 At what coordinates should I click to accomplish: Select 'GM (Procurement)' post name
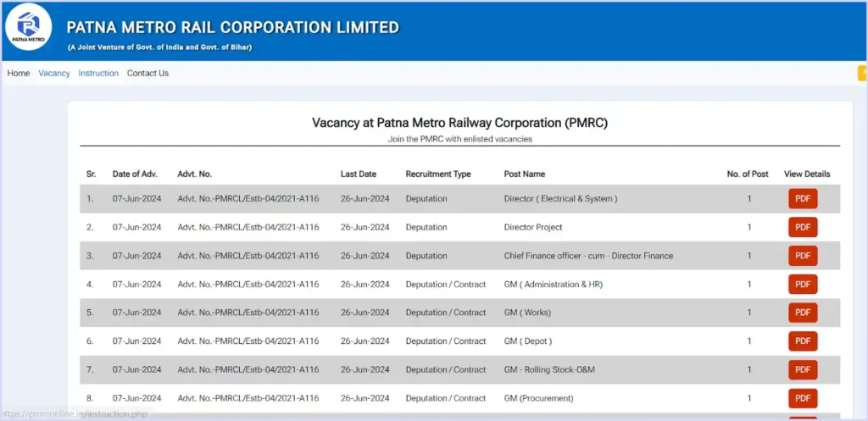(538, 398)
